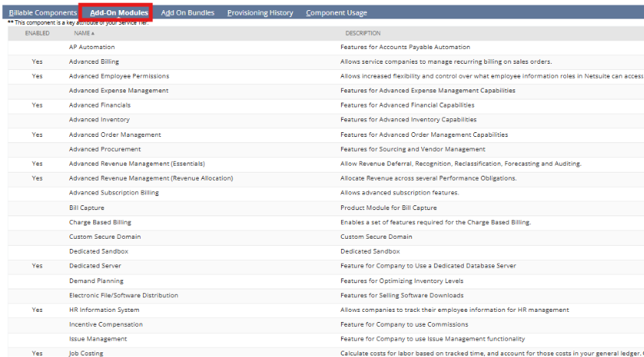Click the Advanced Financials module name
Screen dimensions: 644x357
(99, 105)
